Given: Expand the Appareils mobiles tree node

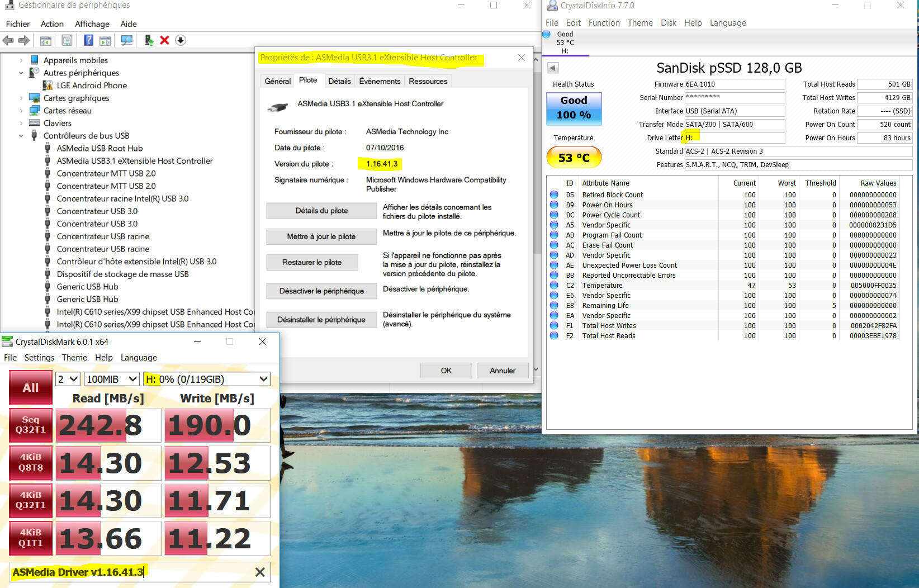Looking at the screenshot, I should [21, 60].
